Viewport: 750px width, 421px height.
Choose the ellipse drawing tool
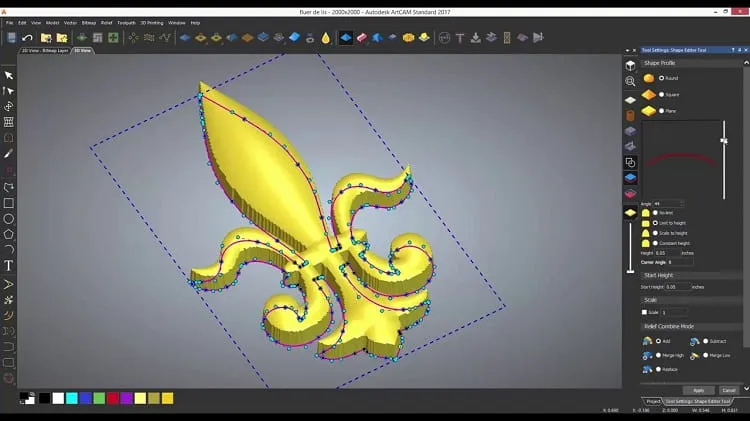tap(9, 219)
